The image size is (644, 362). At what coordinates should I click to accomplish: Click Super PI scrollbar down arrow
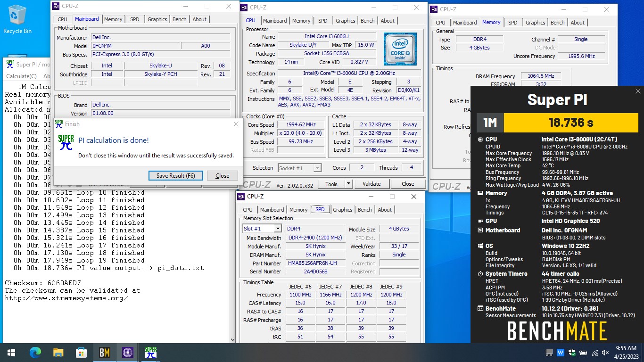click(232, 339)
